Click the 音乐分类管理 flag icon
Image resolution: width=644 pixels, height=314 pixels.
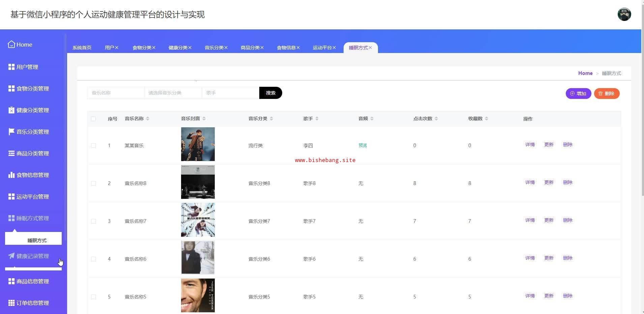[11, 132]
